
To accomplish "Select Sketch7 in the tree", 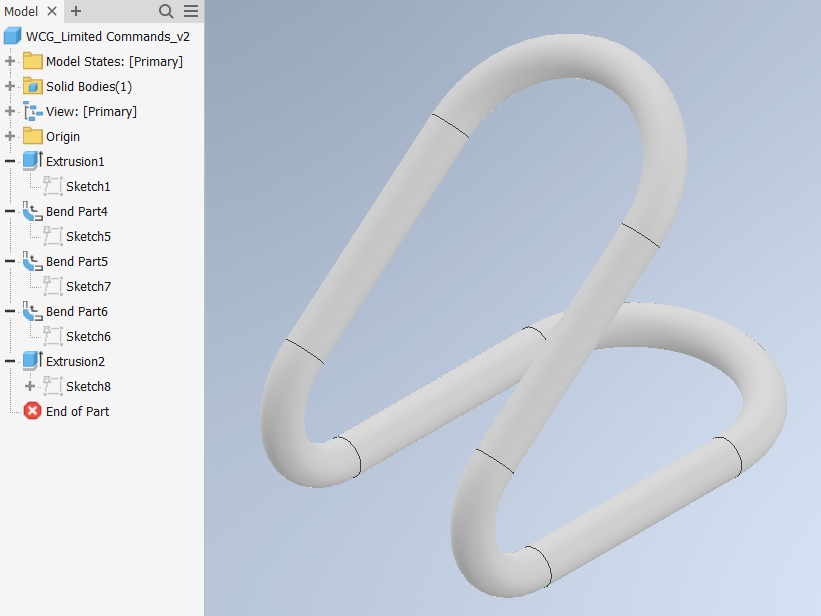I will click(x=88, y=287).
